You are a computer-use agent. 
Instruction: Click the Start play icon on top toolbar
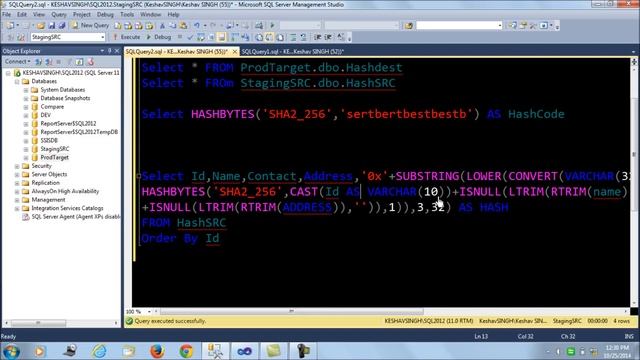pyautogui.click(x=272, y=26)
